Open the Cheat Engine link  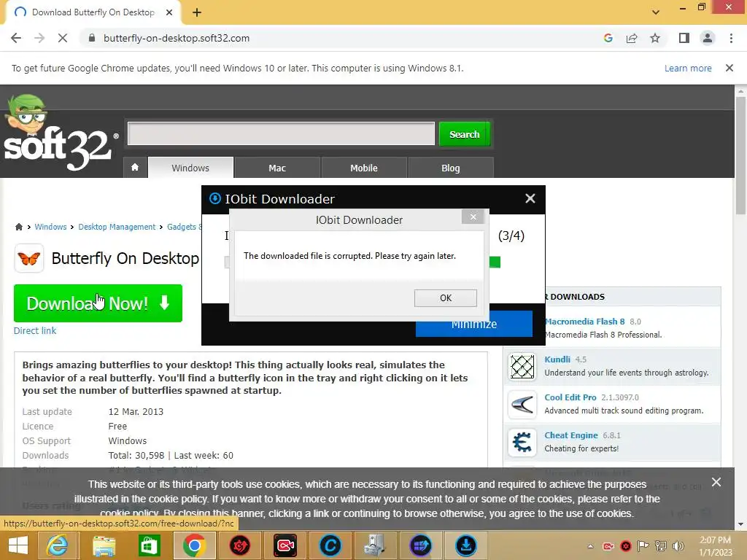tap(571, 435)
